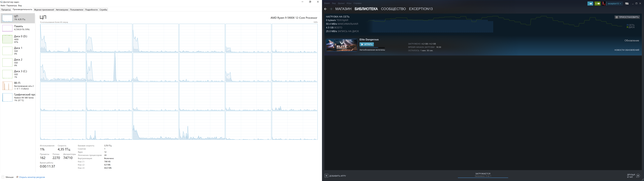Select the Диск 1 SSD item
The width and height of the screenshot is (644, 181).
point(18,51)
